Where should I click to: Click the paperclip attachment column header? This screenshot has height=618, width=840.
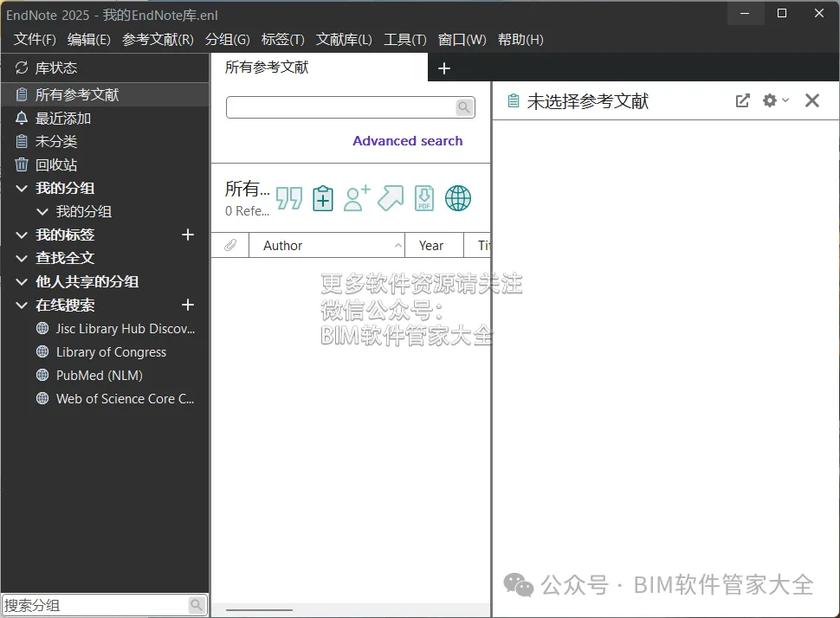click(x=230, y=245)
